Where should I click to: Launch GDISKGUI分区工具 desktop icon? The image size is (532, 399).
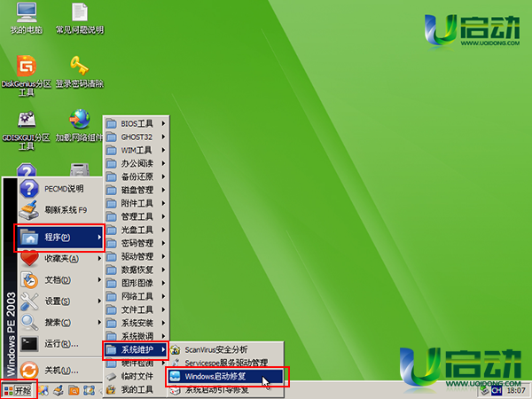[x=27, y=130]
